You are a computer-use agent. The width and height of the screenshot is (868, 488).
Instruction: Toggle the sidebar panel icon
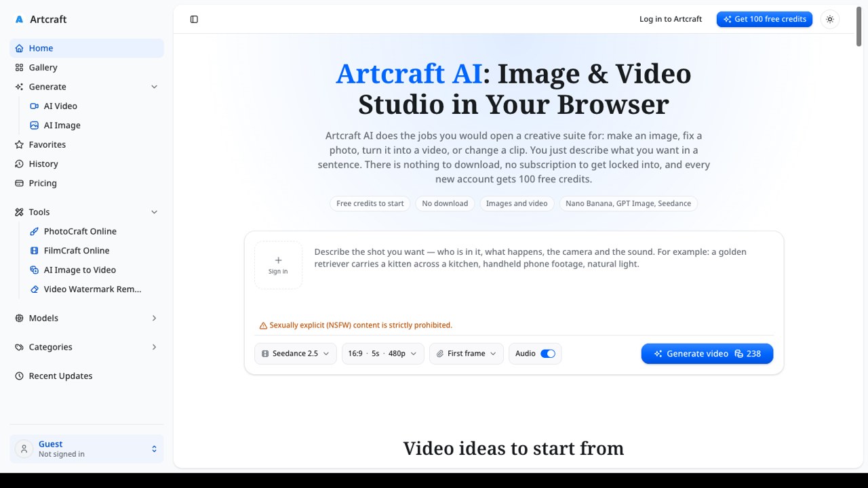pyautogui.click(x=194, y=19)
